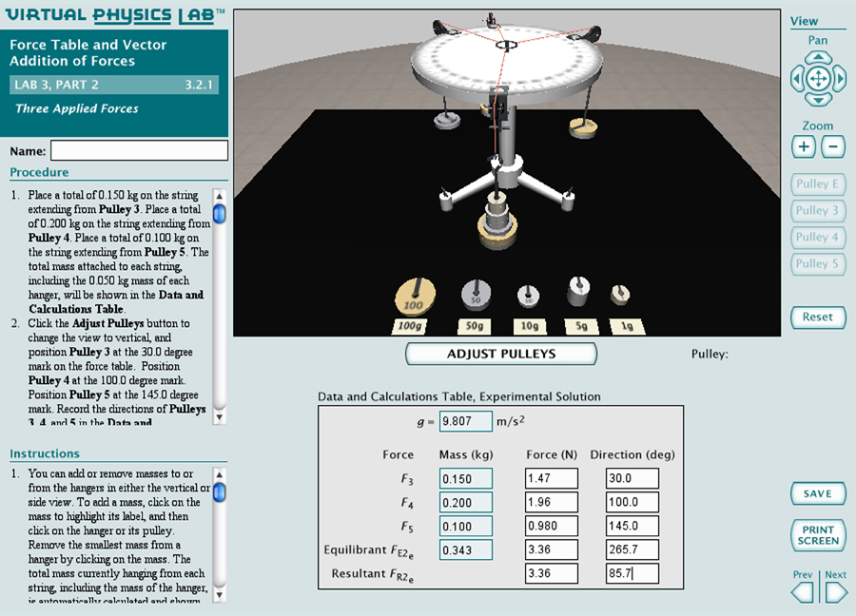Select the 5g mass weight

577,293
